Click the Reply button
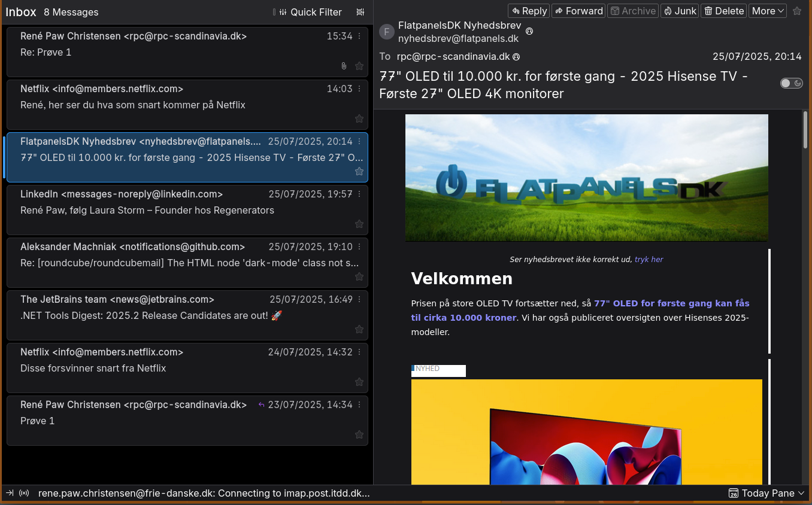This screenshot has height=505, width=812. [x=528, y=10]
